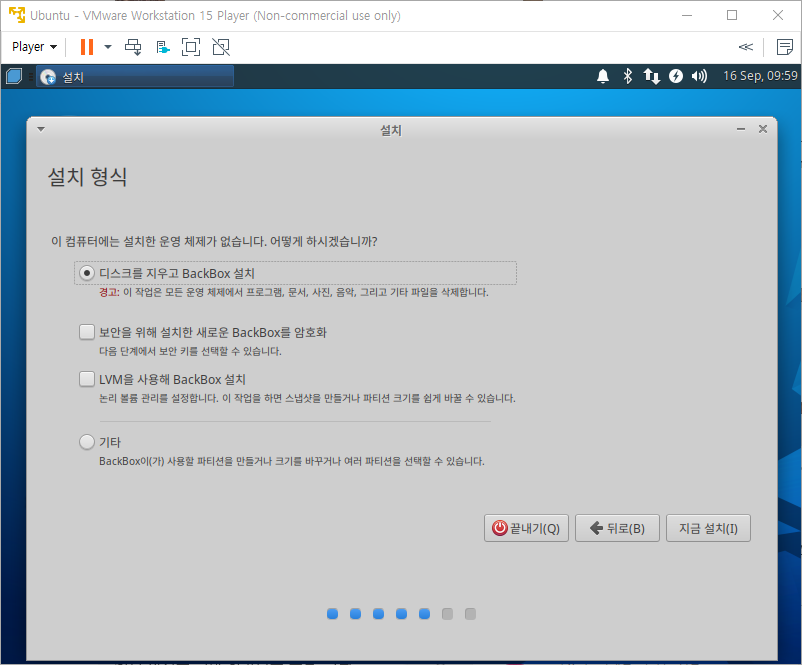The image size is (802, 665).
Task: Minimize the 설치 installer window
Action: pyautogui.click(x=741, y=129)
